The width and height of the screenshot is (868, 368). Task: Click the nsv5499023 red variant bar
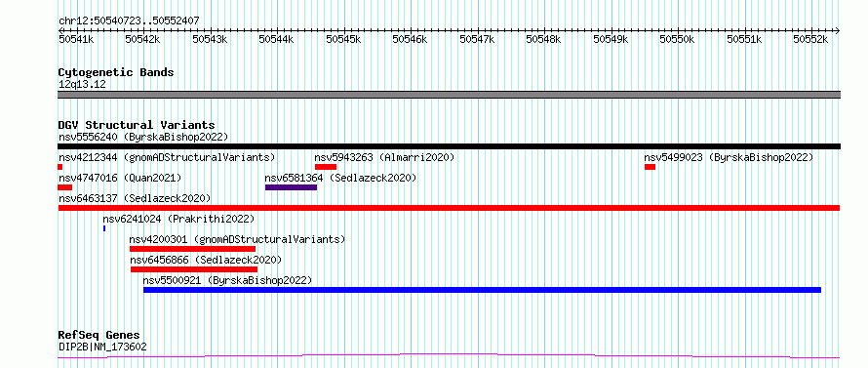[650, 167]
